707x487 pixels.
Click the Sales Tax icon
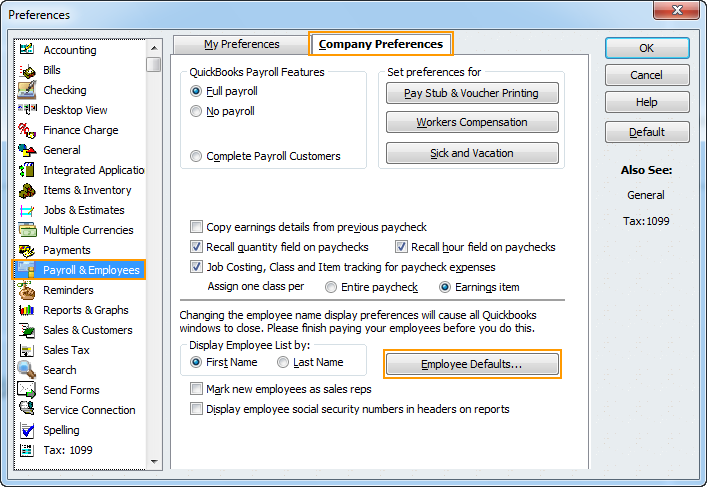coord(27,350)
